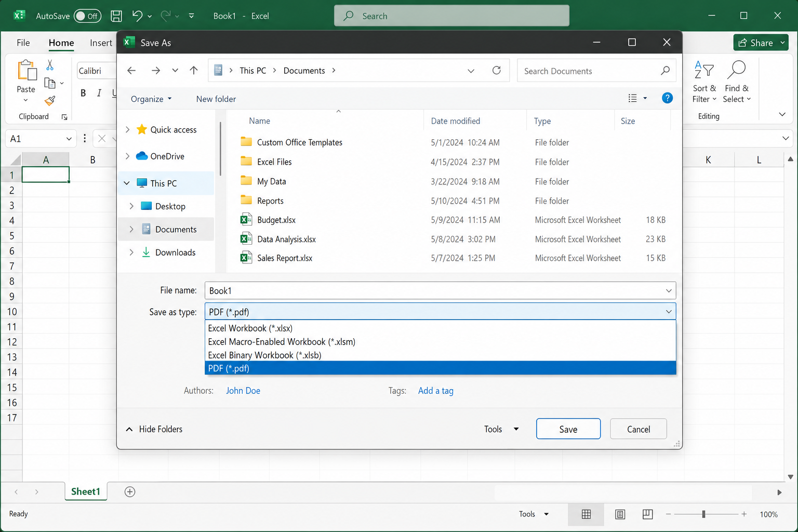Select the Budget.xlsx file
This screenshot has width=798, height=532.
click(x=276, y=220)
